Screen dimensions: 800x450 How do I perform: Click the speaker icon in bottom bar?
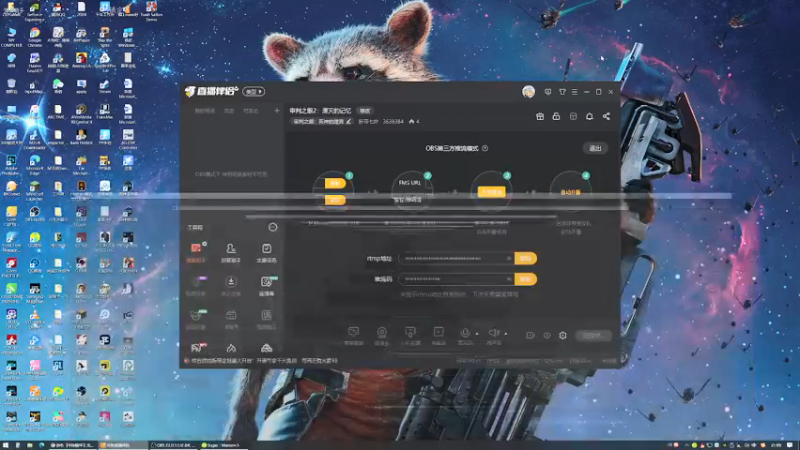click(x=493, y=334)
